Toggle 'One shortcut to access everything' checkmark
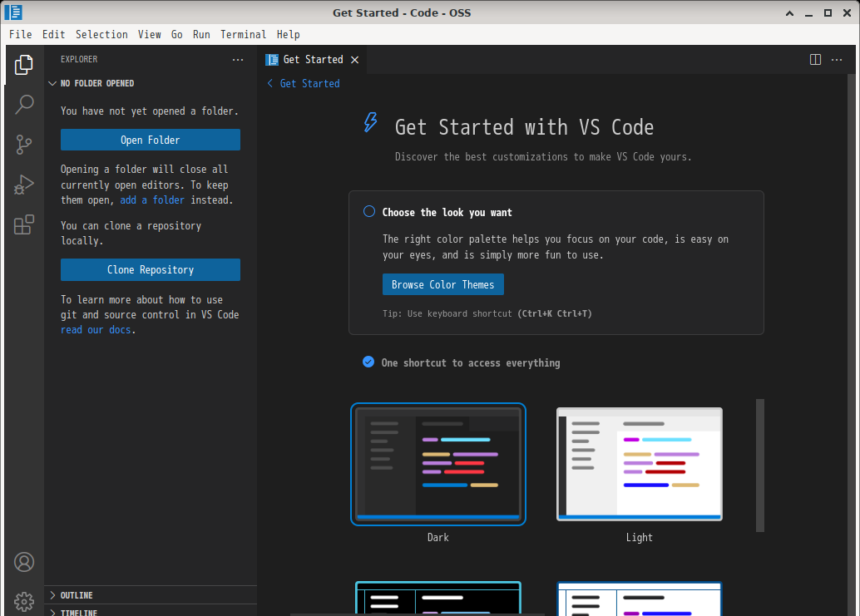 point(368,362)
